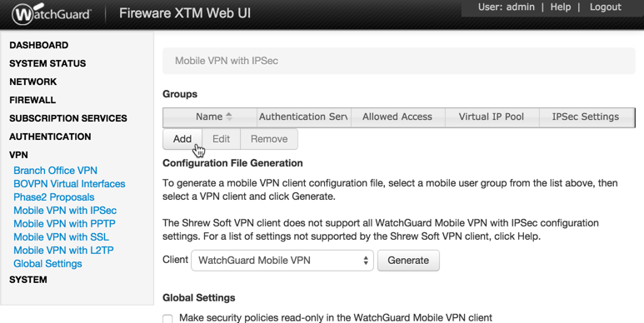Viewport: 644px width, 323px height.
Task: Expand the SYSTEM menu section
Action: pyautogui.click(x=28, y=280)
